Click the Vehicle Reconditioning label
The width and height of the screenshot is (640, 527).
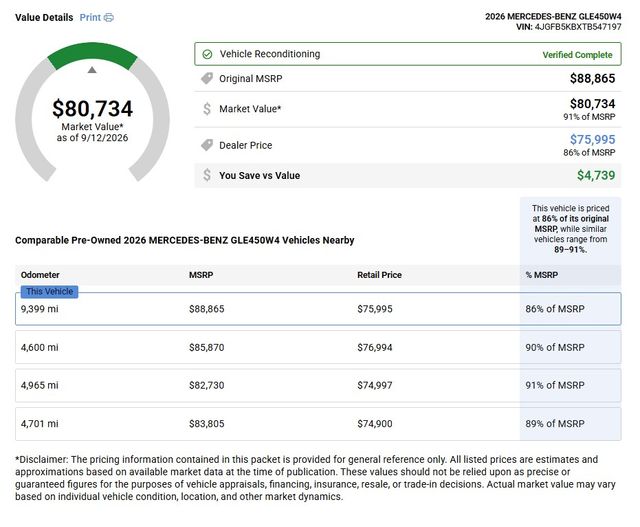point(270,54)
